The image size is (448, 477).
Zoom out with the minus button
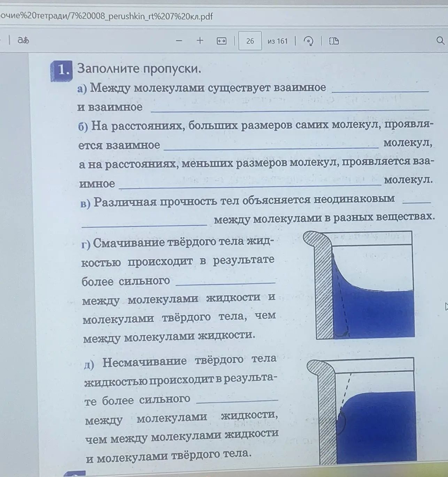point(179,41)
